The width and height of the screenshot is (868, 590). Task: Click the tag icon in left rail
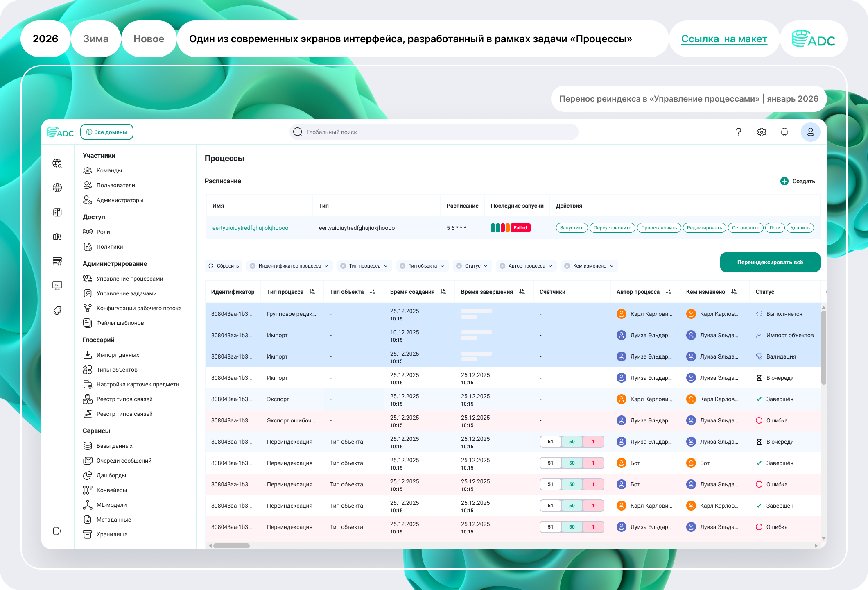57,311
